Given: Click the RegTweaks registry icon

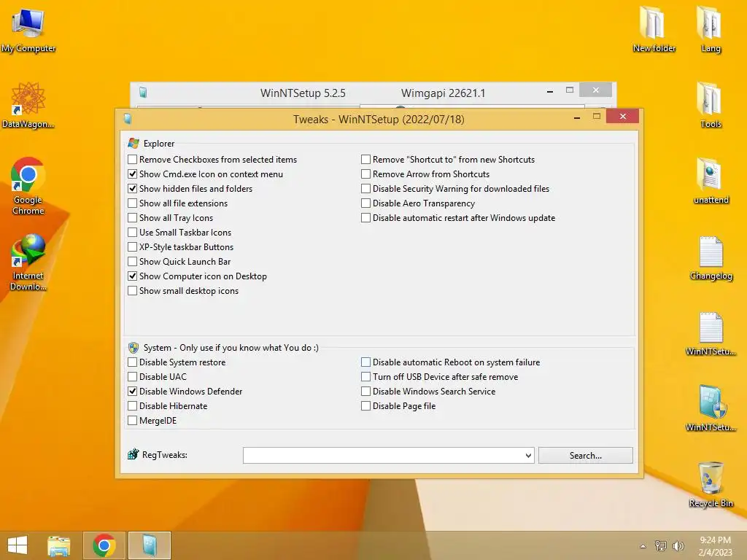Looking at the screenshot, I should pyautogui.click(x=133, y=454).
